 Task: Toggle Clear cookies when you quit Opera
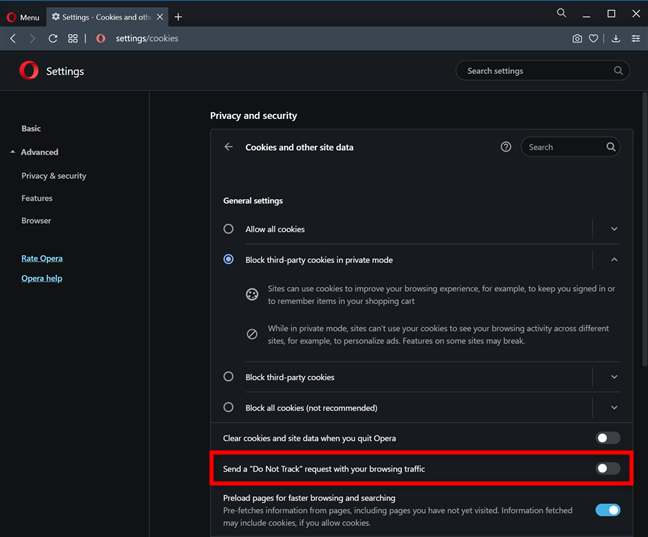point(608,438)
